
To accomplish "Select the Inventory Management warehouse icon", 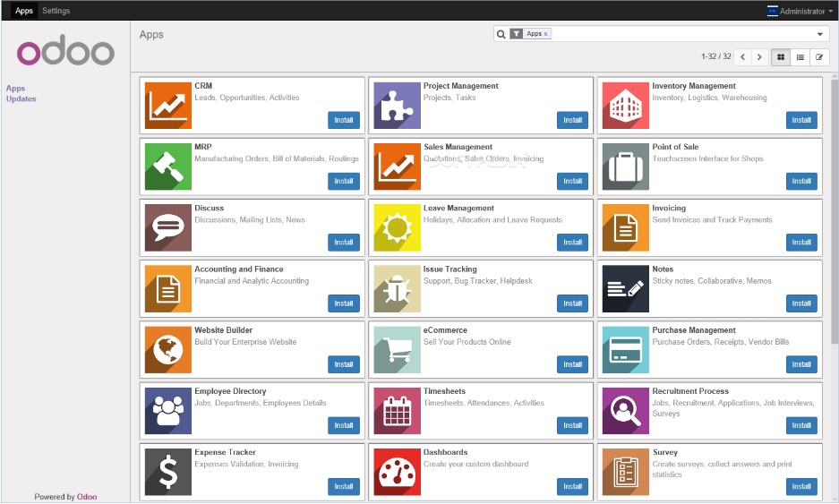I will 626,106.
